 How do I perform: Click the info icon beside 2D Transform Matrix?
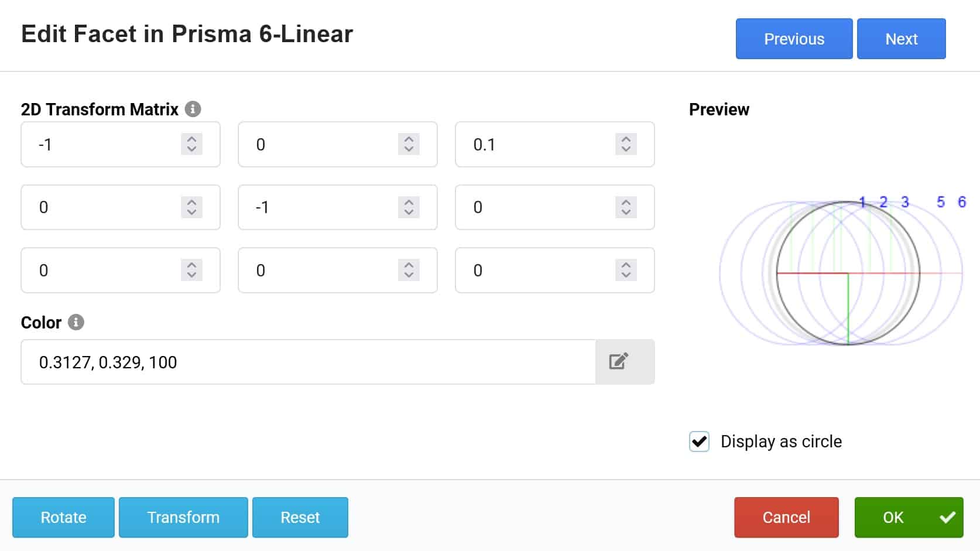(x=193, y=109)
